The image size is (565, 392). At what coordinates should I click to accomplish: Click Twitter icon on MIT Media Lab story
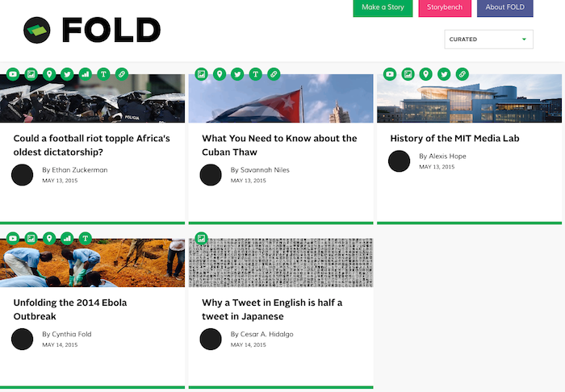444,74
